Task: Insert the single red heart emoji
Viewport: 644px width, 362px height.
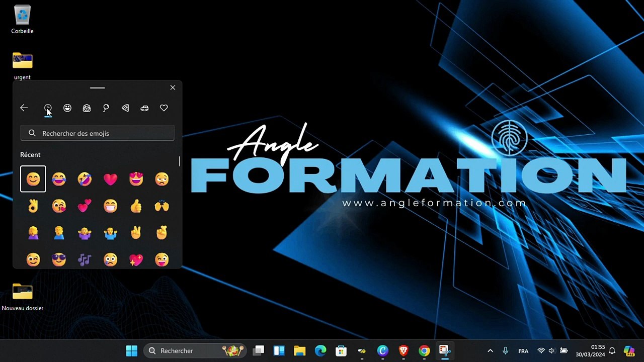Action: coord(110,179)
